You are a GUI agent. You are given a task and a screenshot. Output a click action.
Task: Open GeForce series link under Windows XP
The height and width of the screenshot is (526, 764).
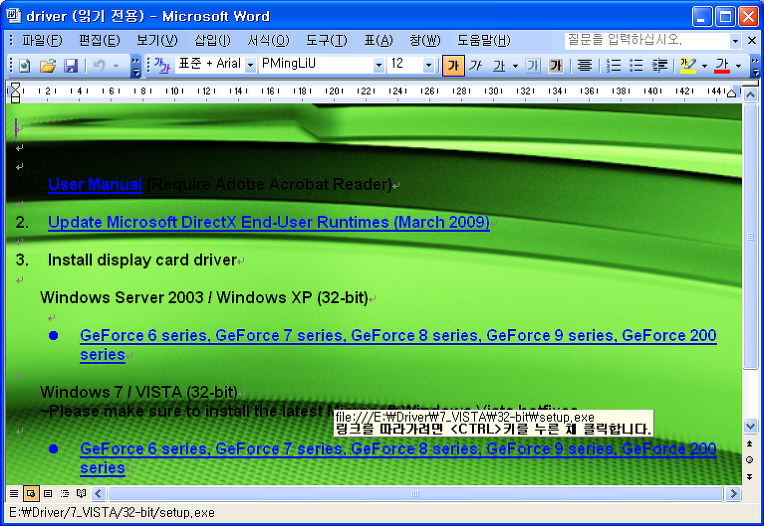pyautogui.click(x=398, y=345)
